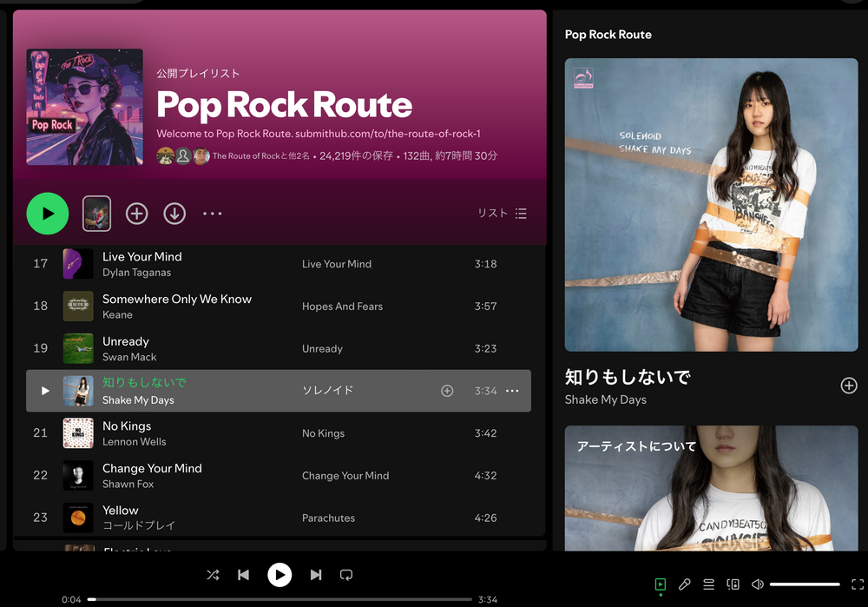Open the playlist cover image
Image resolution: width=868 pixels, height=607 pixels.
85,107
